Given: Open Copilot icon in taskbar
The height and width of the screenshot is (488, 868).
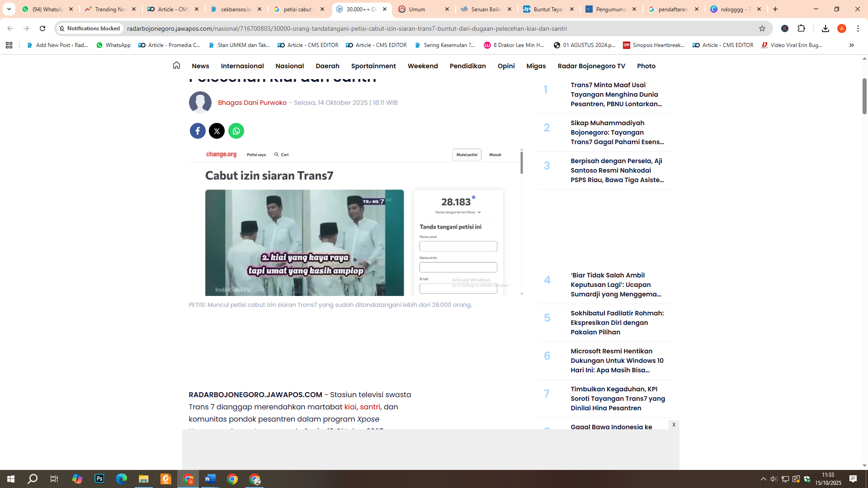Looking at the screenshot, I should tap(77, 479).
